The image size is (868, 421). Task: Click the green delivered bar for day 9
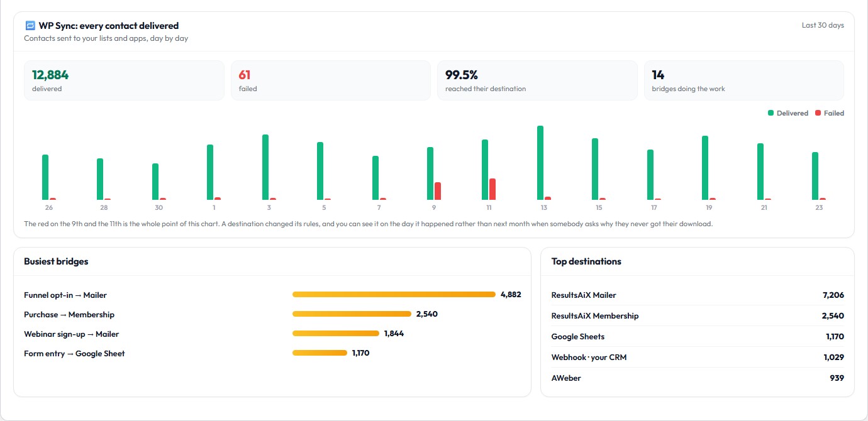point(430,173)
